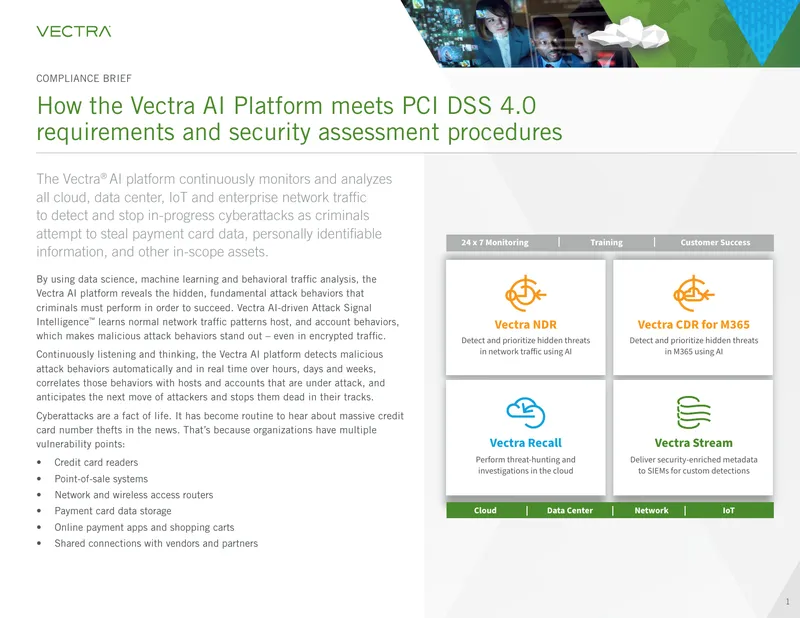Click paragraph line starting 'Continuously listening and thinking'
The width and height of the screenshot is (800, 618).
[x=210, y=354]
